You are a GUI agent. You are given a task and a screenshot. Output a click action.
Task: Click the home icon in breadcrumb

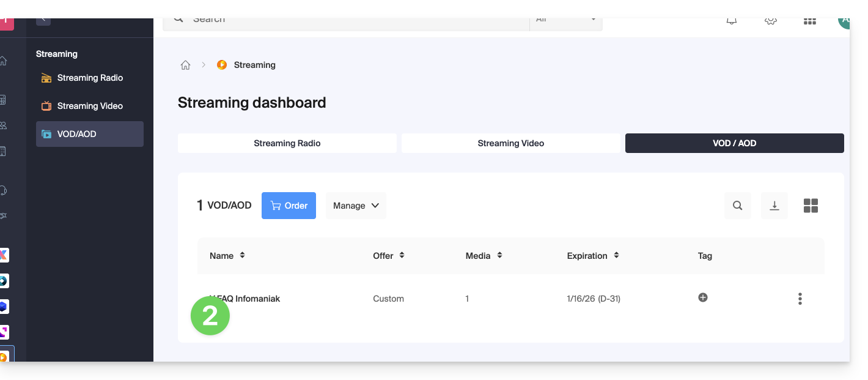185,65
